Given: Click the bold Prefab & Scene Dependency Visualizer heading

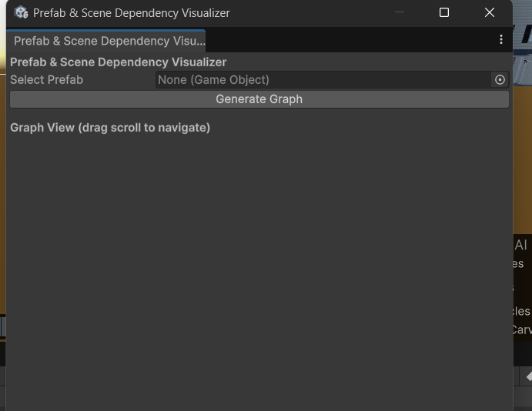Looking at the screenshot, I should pyautogui.click(x=118, y=62).
